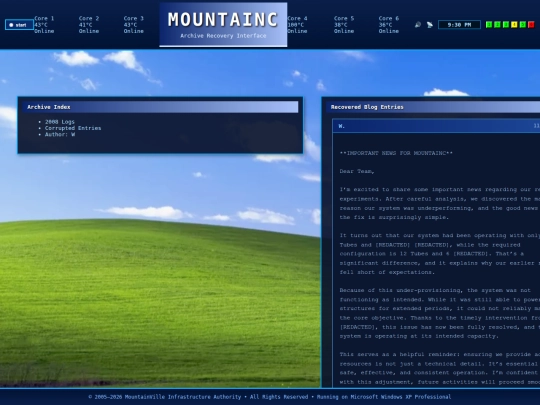Click the Core 4 100°C readout
Image resolution: width=540 pixels, height=405 pixels.
click(298, 25)
